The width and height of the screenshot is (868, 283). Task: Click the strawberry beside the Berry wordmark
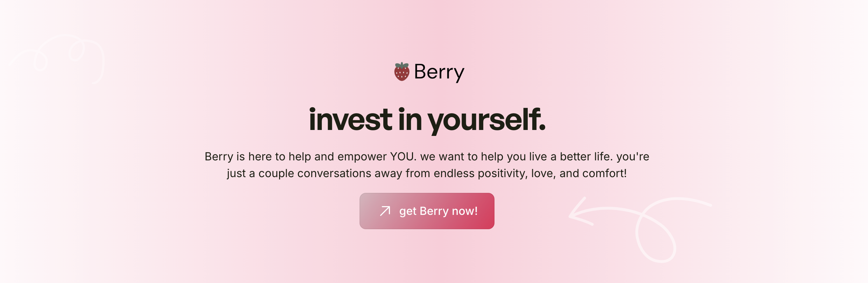[x=401, y=71]
